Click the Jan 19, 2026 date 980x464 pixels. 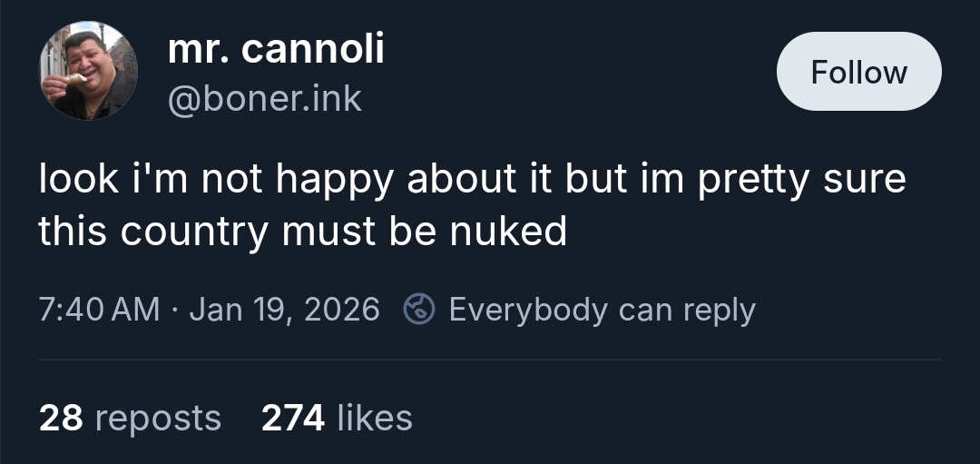point(284,310)
